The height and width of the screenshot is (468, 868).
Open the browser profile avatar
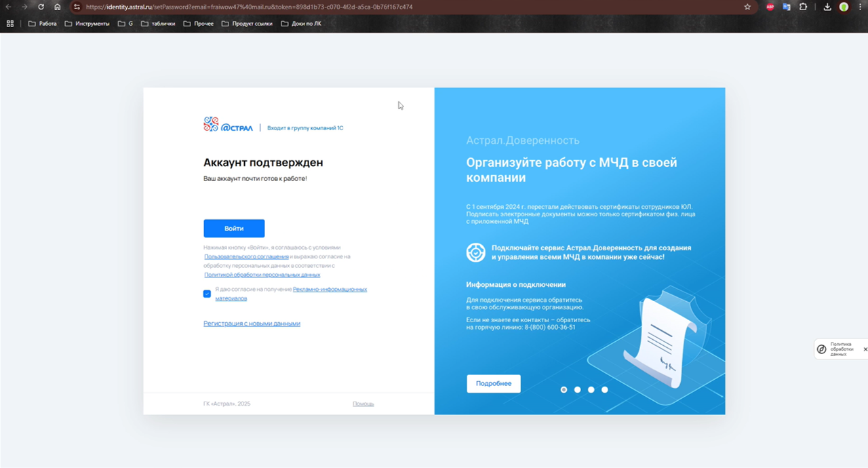coord(844,7)
